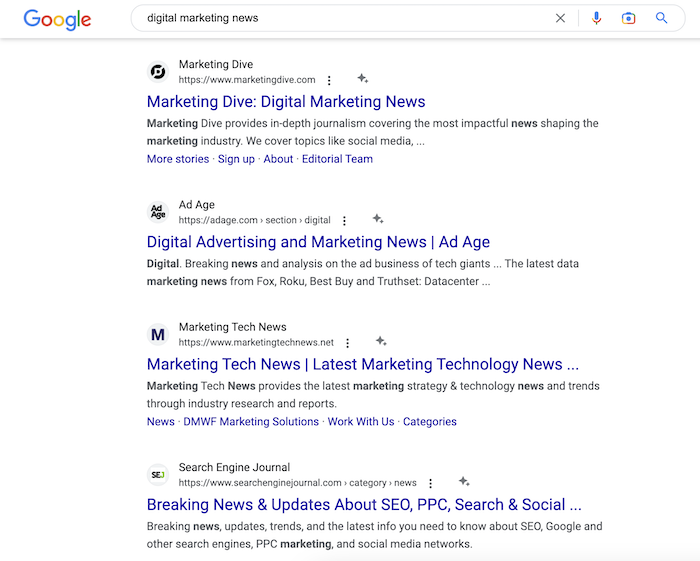Image resolution: width=700 pixels, height=561 pixels.
Task: Open the DMWF Marketing Solutions sitelink
Action: click(251, 421)
